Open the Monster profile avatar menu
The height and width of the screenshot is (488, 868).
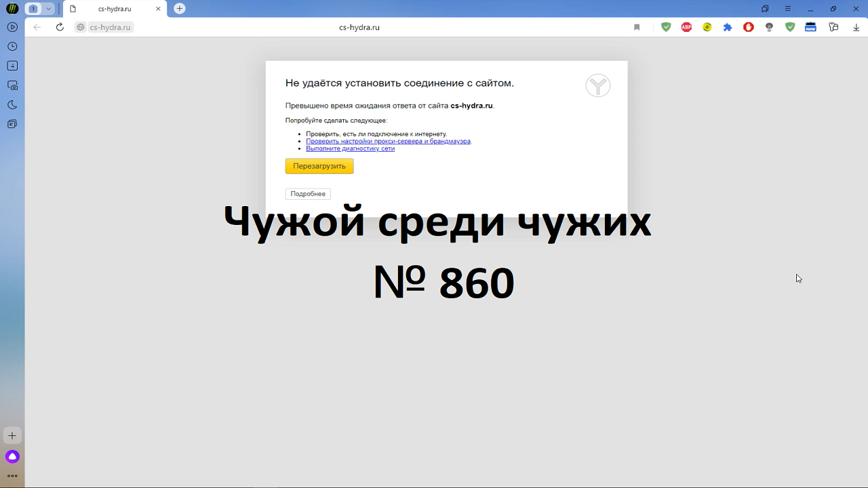click(x=12, y=9)
